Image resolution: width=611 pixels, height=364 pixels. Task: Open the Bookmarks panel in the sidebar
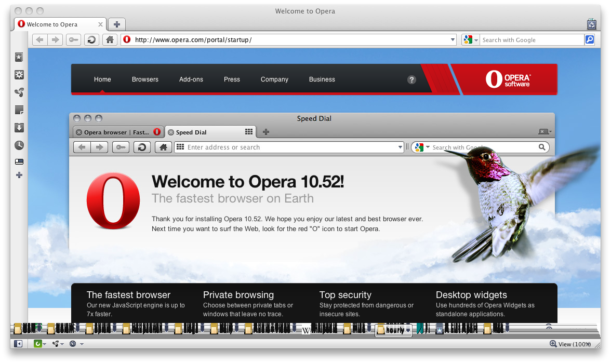(19, 58)
